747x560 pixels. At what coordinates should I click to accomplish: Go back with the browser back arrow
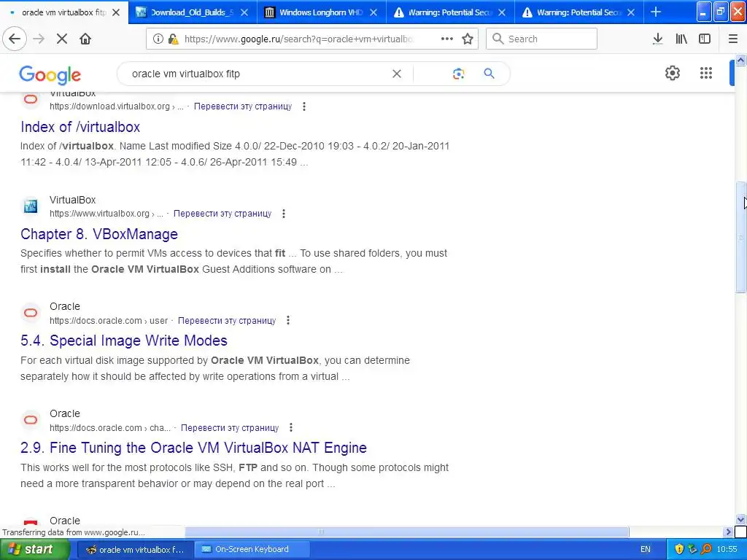15,39
